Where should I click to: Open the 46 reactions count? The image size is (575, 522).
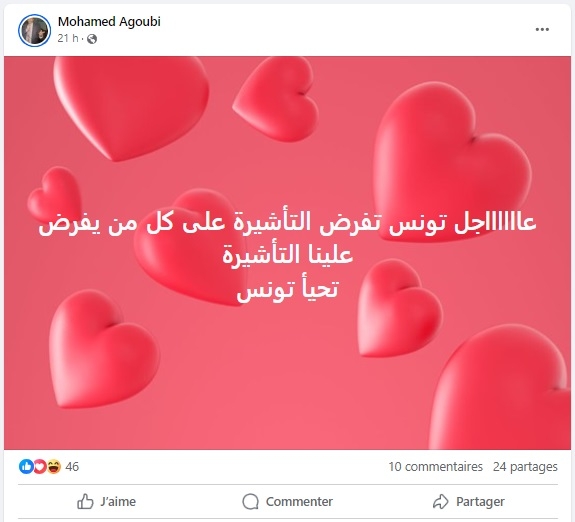(x=72, y=467)
